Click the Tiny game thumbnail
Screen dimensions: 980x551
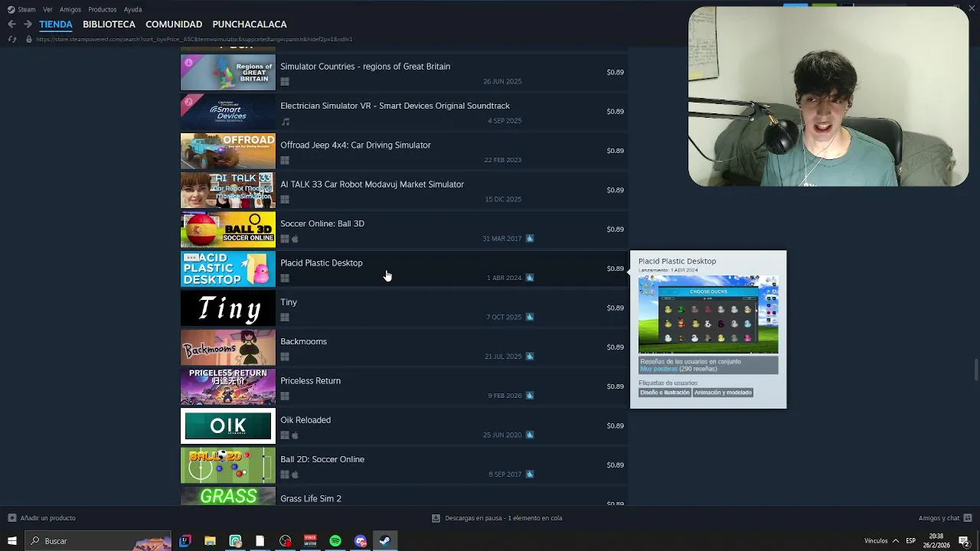pos(228,308)
